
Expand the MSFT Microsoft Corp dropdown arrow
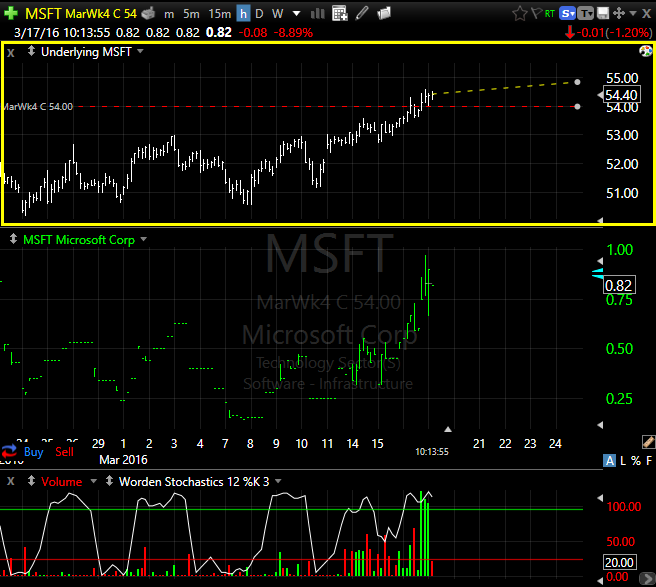coord(144,239)
